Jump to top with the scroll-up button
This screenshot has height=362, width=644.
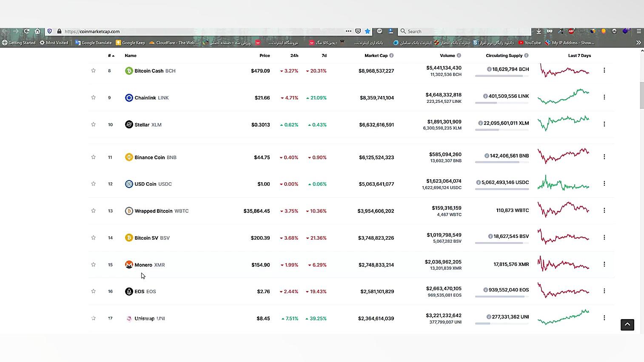coord(627,325)
